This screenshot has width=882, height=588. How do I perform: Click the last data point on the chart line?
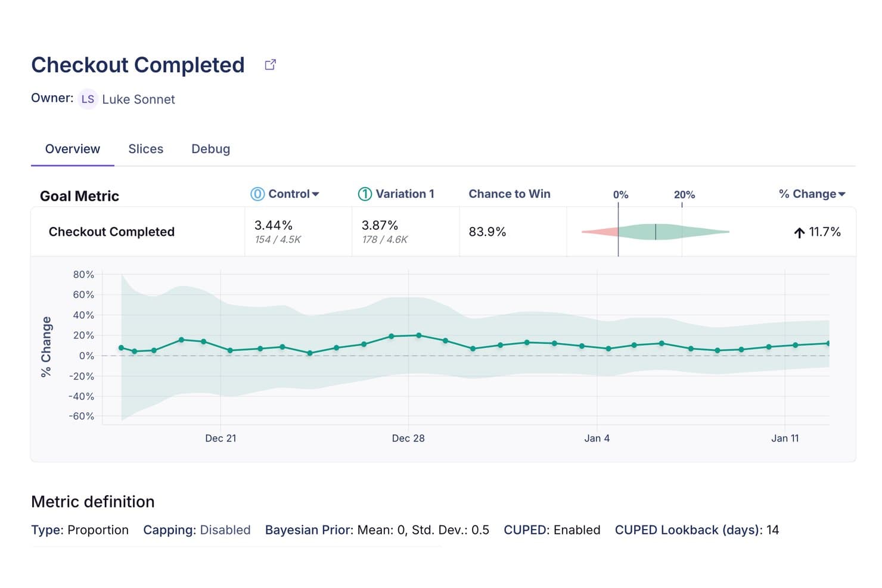pos(828,343)
